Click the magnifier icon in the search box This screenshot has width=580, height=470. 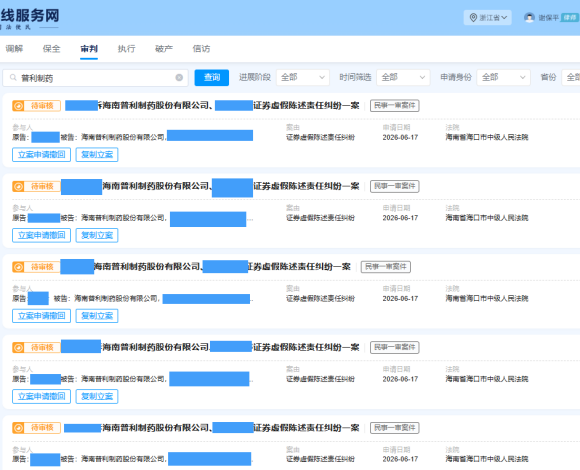point(13,78)
